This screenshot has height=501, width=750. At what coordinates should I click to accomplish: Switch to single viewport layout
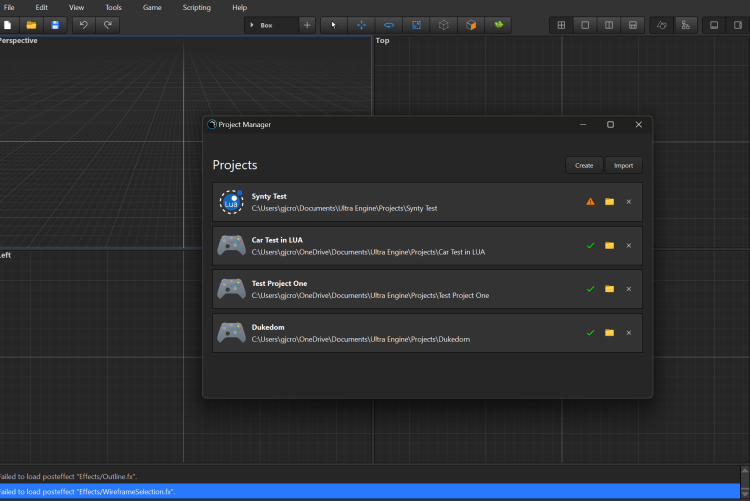[x=585, y=24]
